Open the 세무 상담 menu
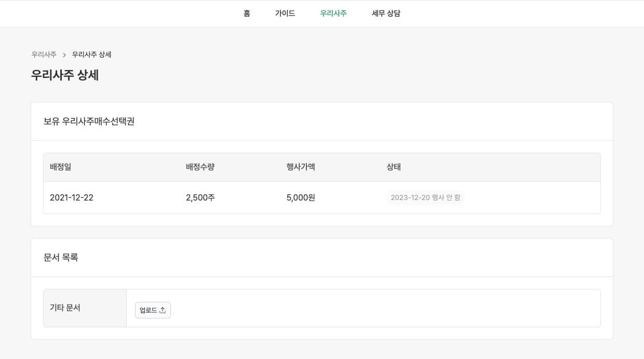 coord(386,14)
